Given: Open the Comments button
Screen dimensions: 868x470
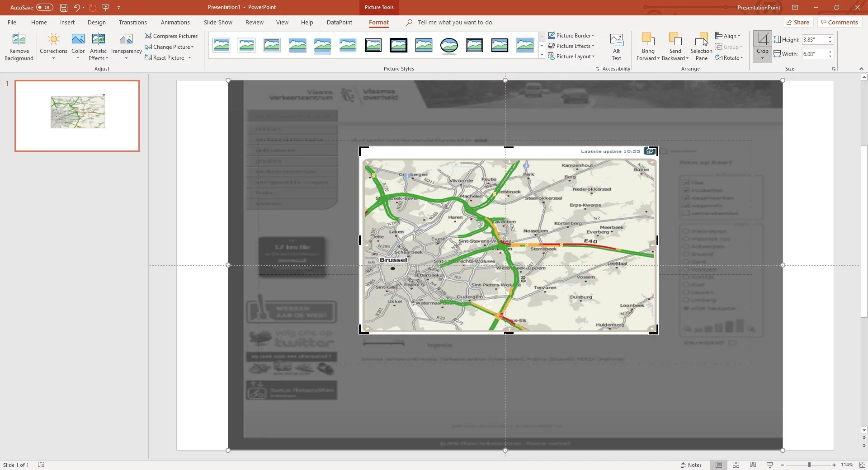Looking at the screenshot, I should coord(839,22).
